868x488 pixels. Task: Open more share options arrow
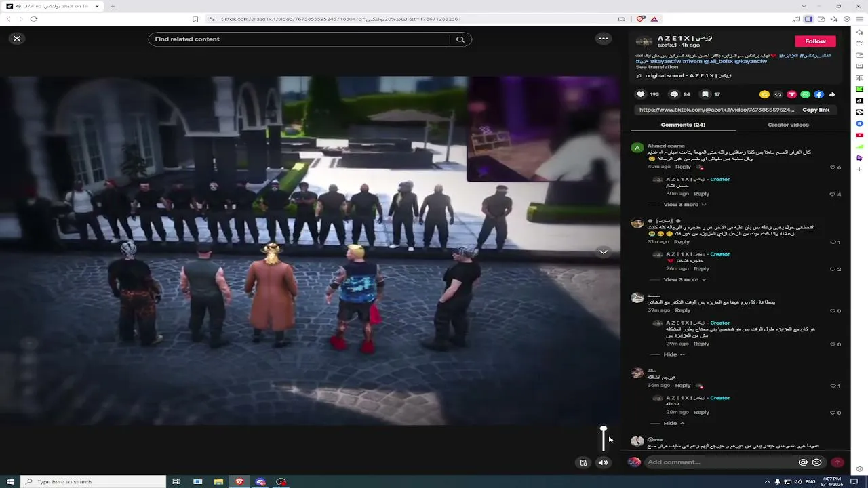pyautogui.click(x=832, y=94)
